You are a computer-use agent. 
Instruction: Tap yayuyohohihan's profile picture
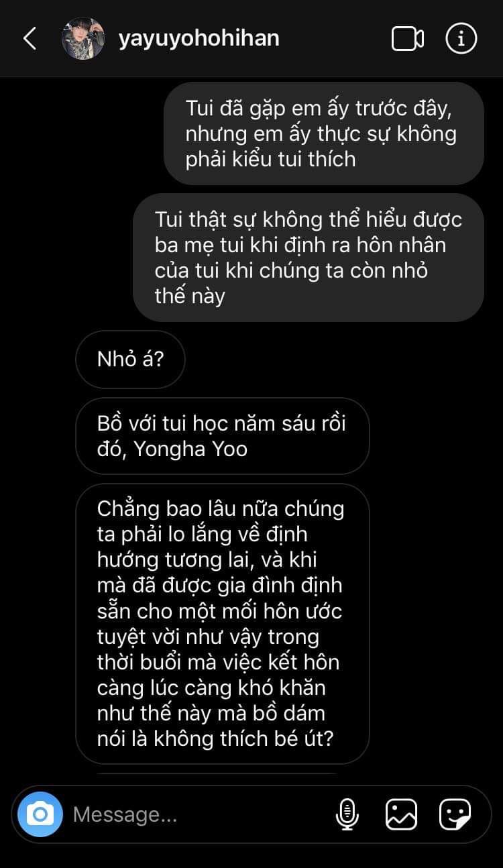pyautogui.click(x=83, y=39)
